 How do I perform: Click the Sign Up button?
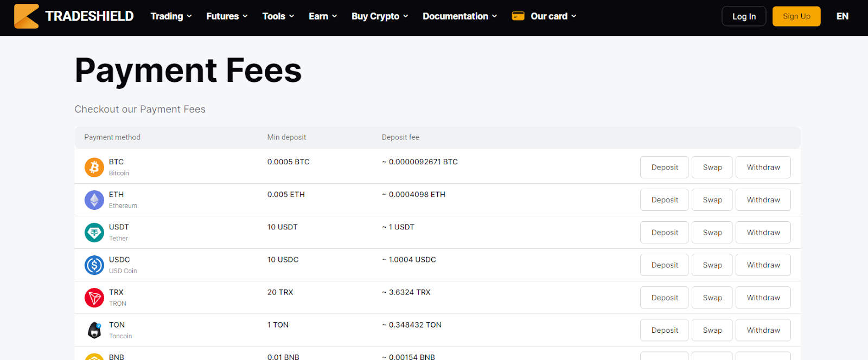(x=796, y=16)
